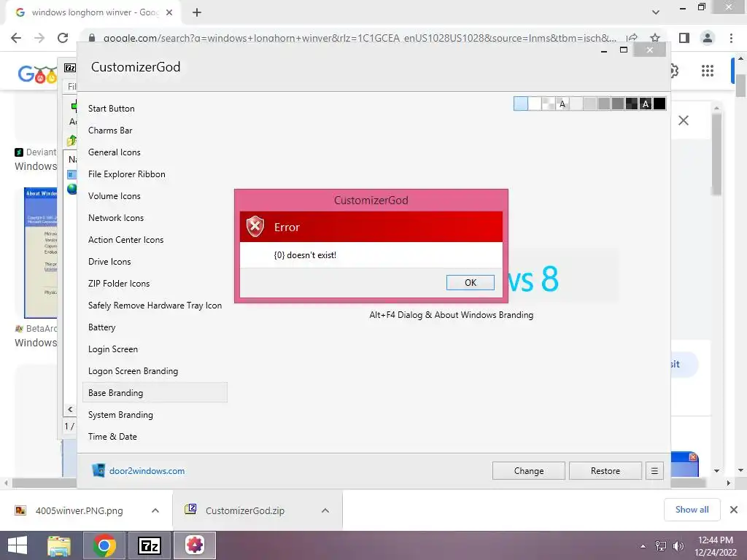Toggle Chrome side panel icon
This screenshot has width=747, height=560.
(x=684, y=38)
